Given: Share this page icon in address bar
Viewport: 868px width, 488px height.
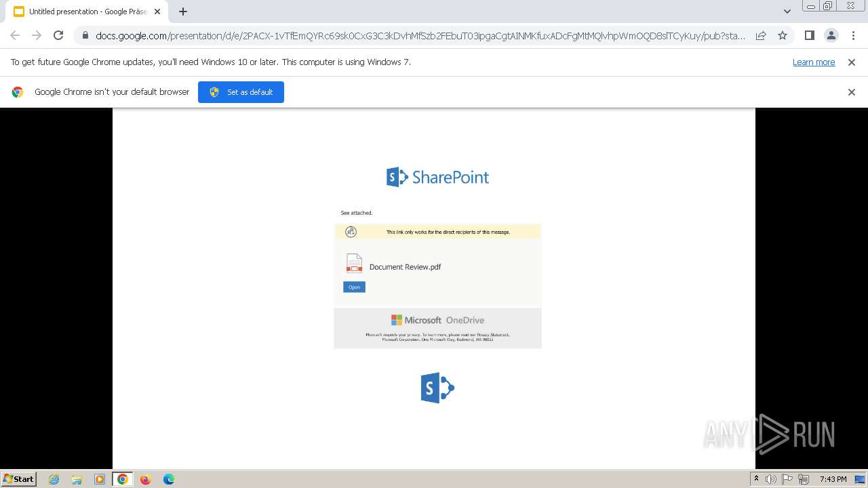Looking at the screenshot, I should pos(761,35).
